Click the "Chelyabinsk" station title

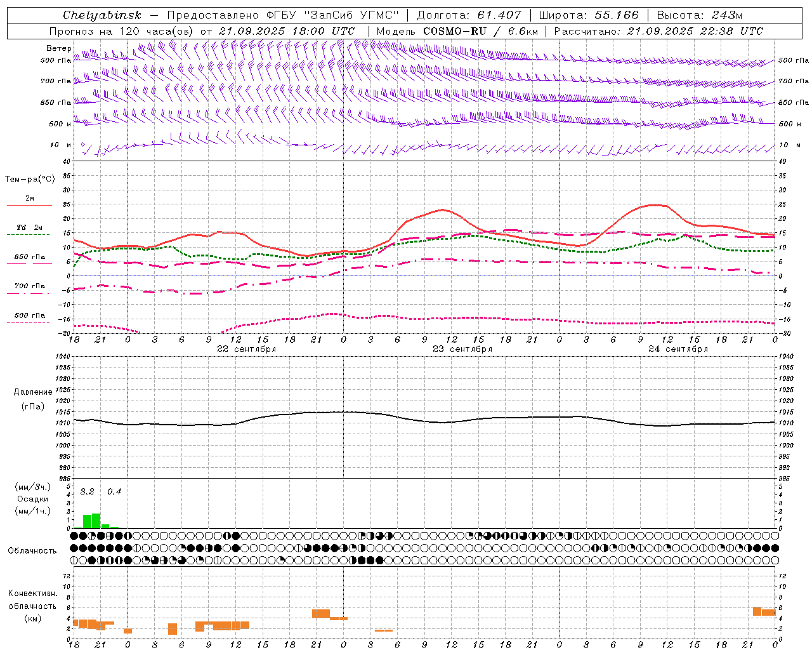click(x=102, y=15)
